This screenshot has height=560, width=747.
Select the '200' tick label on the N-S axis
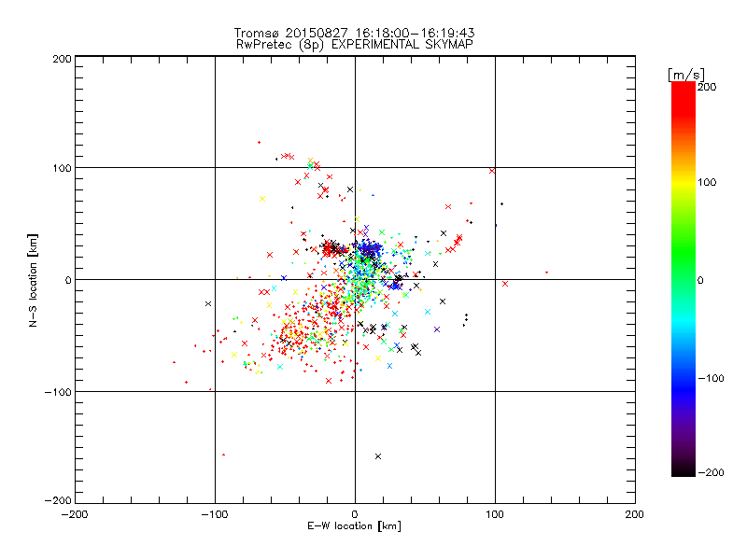tap(62, 59)
